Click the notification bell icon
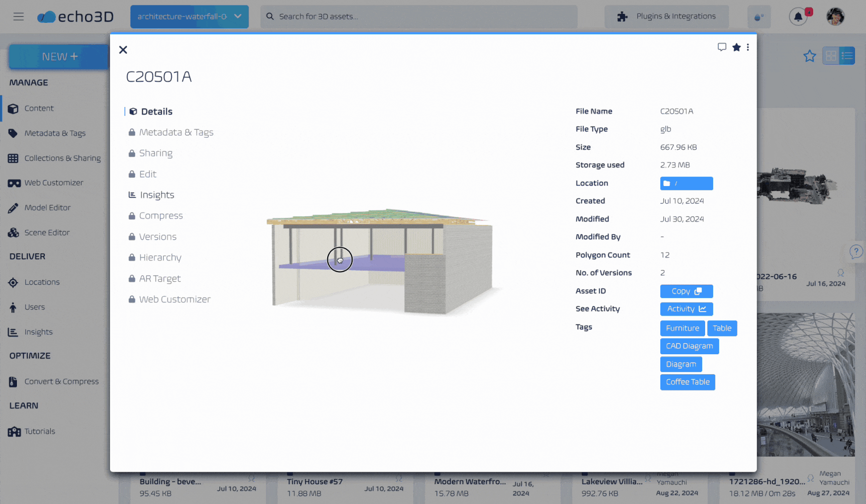Viewport: 866px width, 504px height. click(798, 16)
